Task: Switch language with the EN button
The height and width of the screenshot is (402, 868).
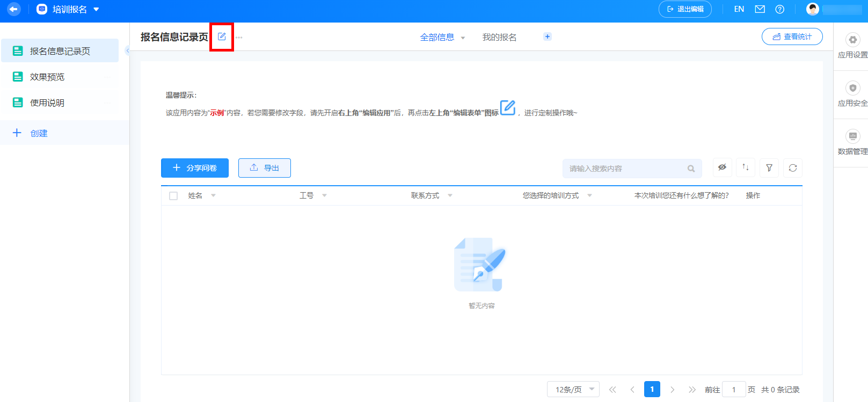Action: tap(739, 9)
